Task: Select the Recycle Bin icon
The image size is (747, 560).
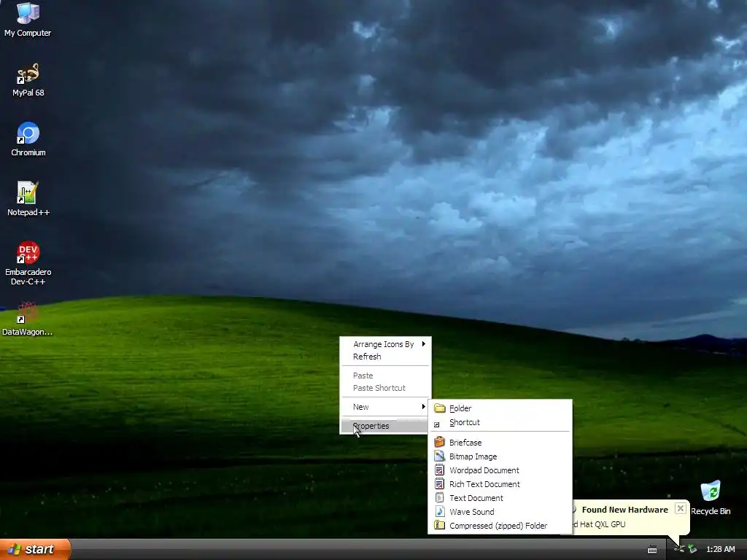Action: pos(711,498)
